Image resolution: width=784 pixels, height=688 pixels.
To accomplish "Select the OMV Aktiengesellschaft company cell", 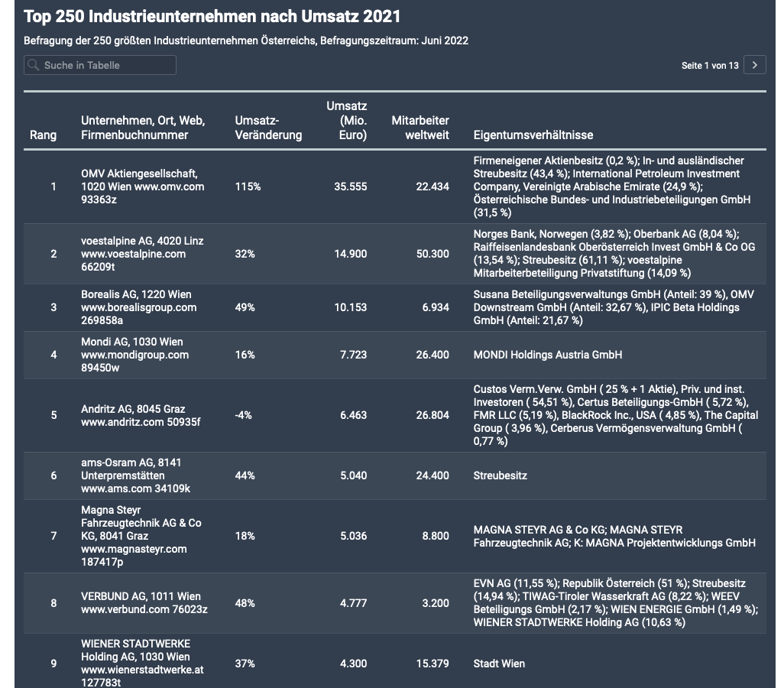I will point(142,187).
